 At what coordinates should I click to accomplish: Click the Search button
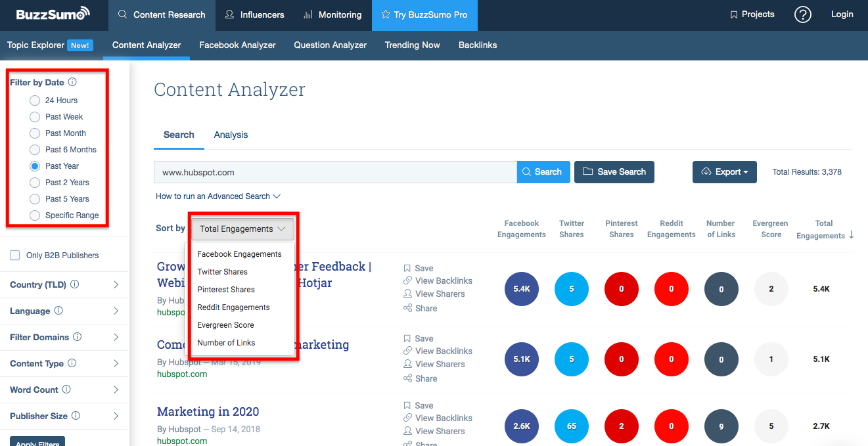(543, 172)
